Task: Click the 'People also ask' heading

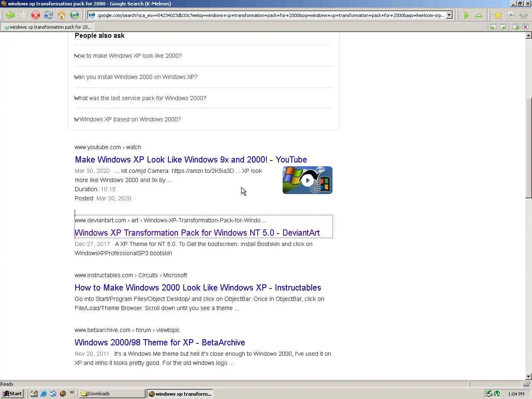Action: coord(99,36)
